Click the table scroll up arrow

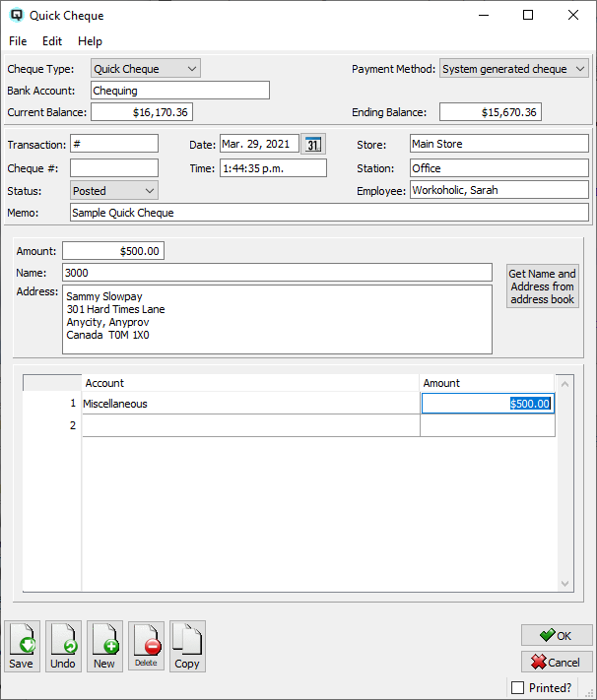tap(564, 384)
